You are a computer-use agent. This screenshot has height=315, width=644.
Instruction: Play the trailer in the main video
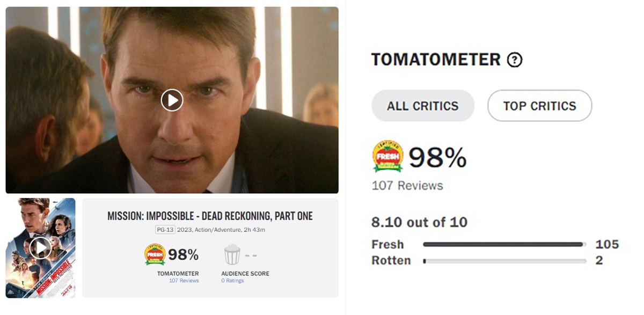172,100
